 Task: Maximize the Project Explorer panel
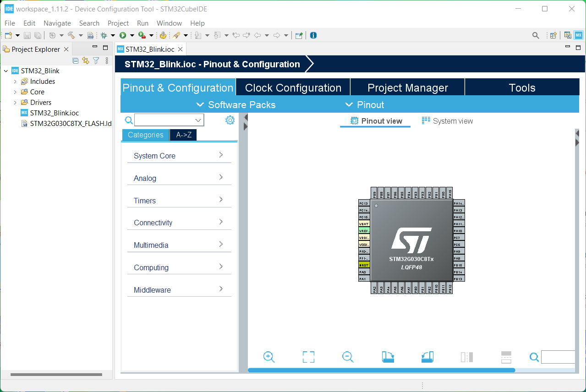pyautogui.click(x=105, y=47)
